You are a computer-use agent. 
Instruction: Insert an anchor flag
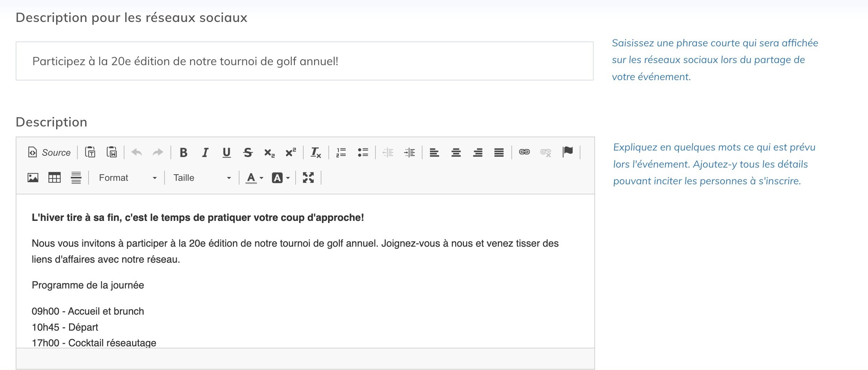click(x=568, y=152)
